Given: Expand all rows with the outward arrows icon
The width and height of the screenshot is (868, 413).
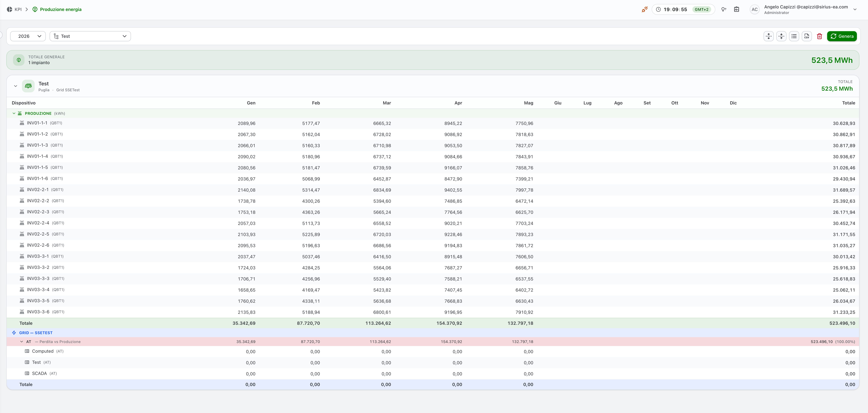Looking at the screenshot, I should point(769,36).
